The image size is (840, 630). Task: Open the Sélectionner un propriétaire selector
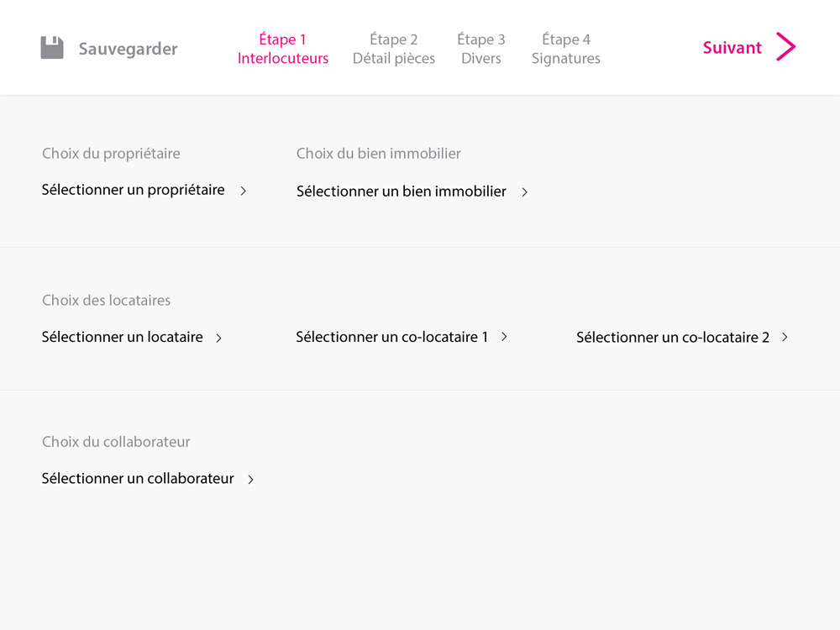[x=144, y=190]
